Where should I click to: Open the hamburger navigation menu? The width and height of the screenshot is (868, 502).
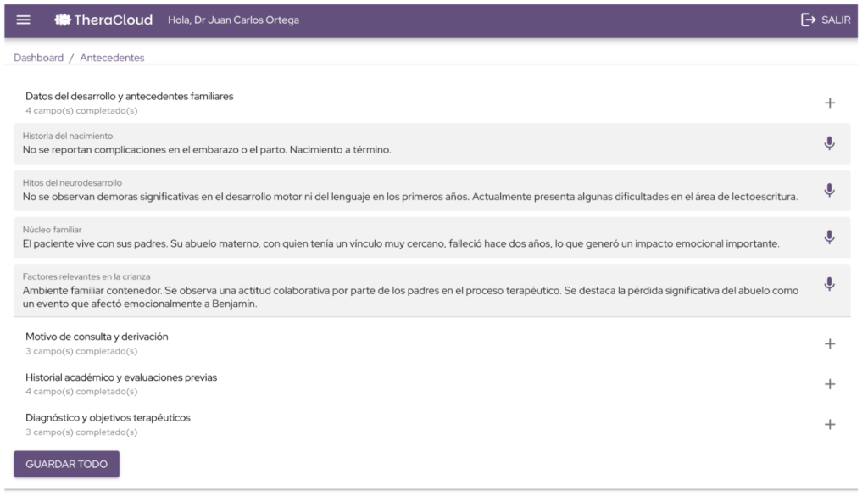click(x=23, y=20)
